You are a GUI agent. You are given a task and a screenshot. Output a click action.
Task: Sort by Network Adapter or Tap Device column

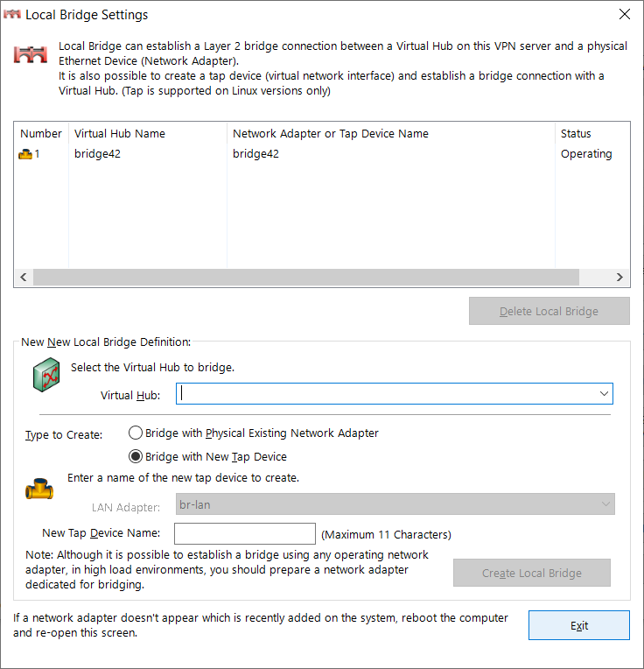point(331,134)
